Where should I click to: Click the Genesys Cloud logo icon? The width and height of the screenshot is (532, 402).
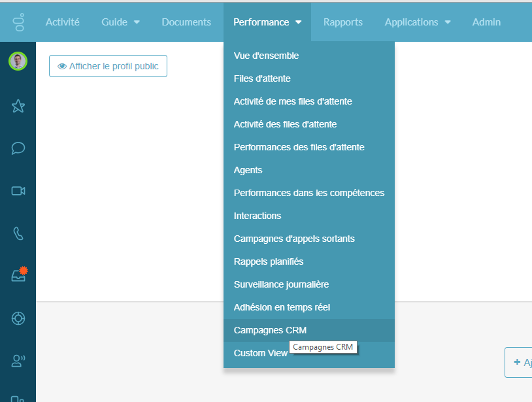pos(18,22)
